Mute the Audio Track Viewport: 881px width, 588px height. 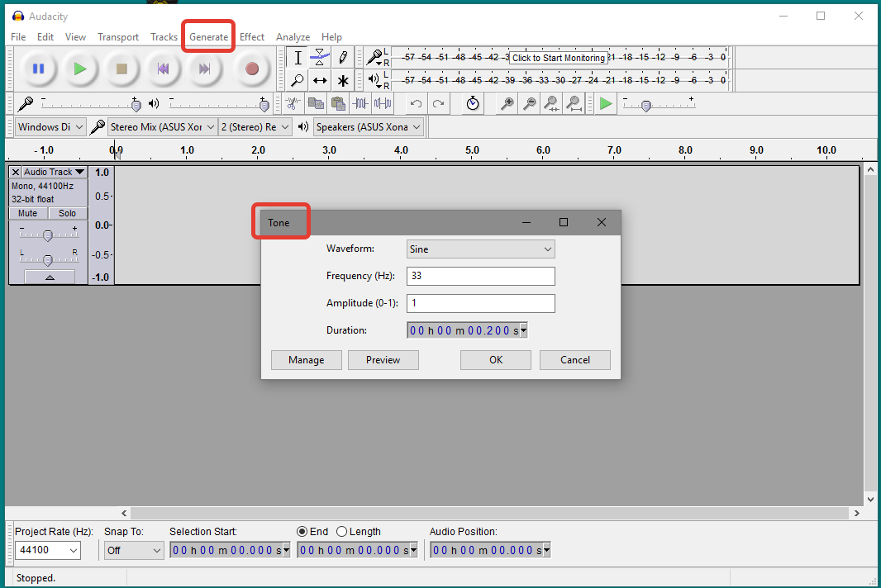28,213
